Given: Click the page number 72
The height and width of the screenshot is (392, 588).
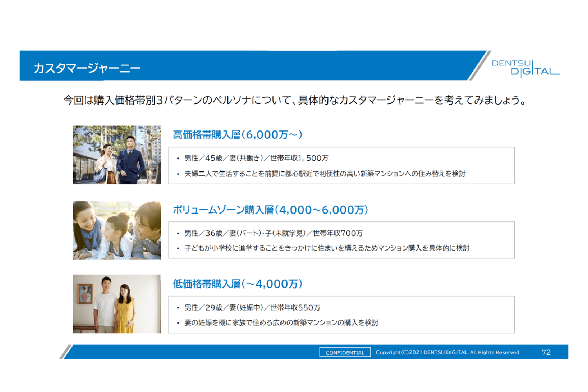Looking at the screenshot, I should [x=546, y=352].
